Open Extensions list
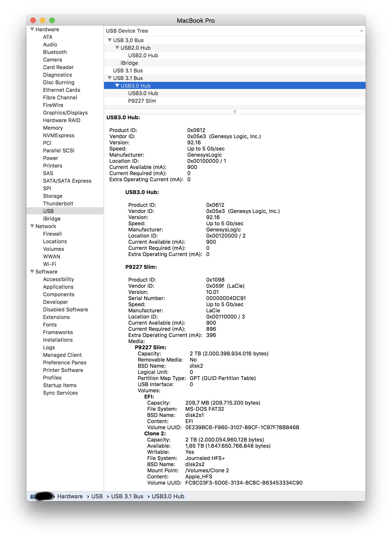Image resolution: width=392 pixels, height=539 pixels. coord(56,317)
